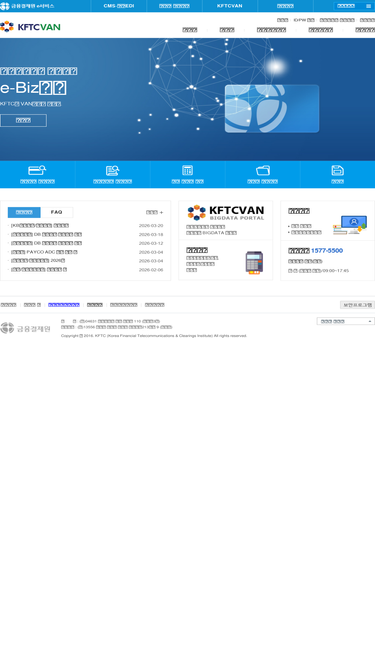375x667 pixels.
Task: Open CMS-EDI in the top navigation
Action: click(x=119, y=6)
